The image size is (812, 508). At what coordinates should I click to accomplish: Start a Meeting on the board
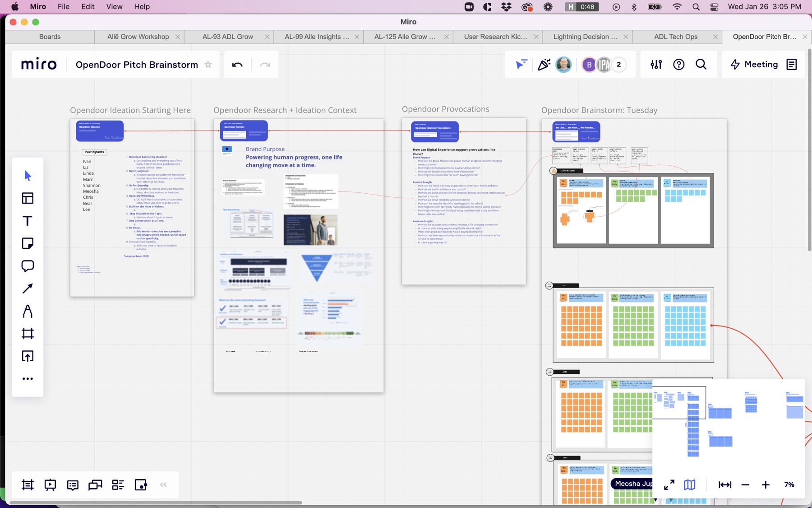(754, 65)
